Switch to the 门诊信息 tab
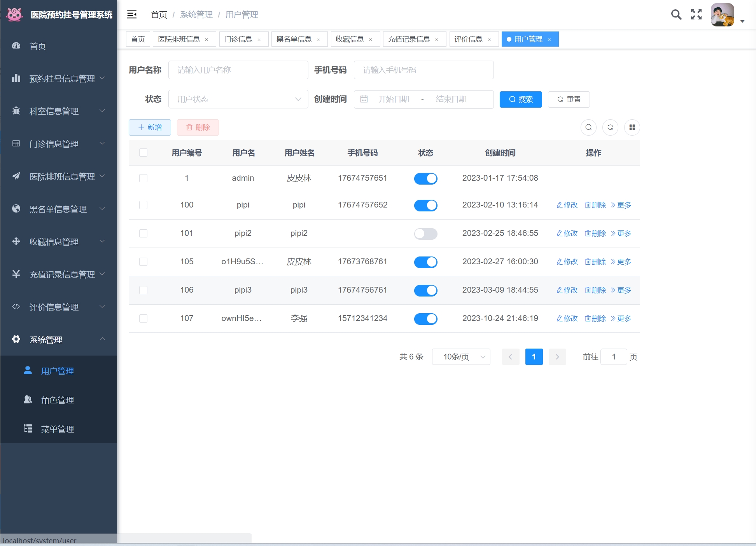 click(238, 39)
